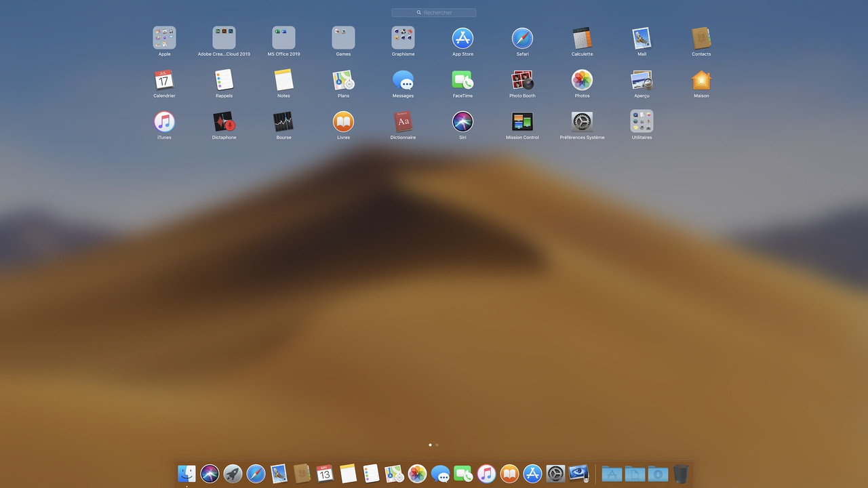Launch Siri from the Launchpad grid

[x=462, y=122]
